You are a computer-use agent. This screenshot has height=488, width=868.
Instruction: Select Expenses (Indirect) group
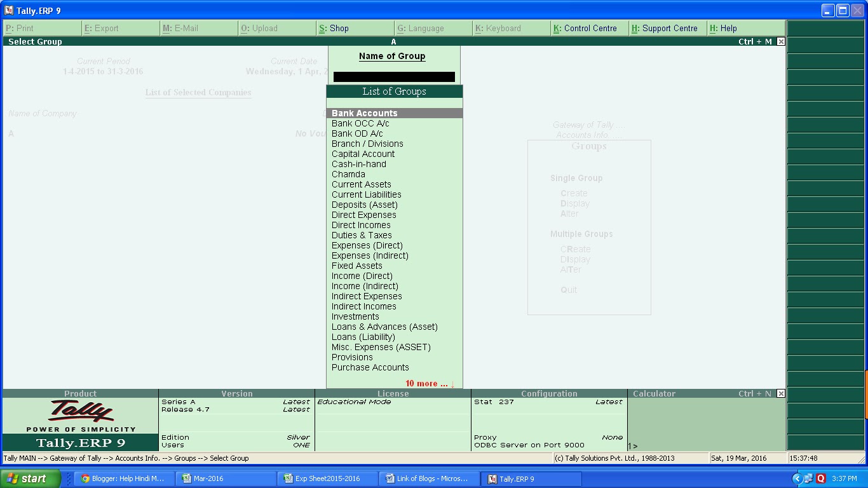point(395,255)
